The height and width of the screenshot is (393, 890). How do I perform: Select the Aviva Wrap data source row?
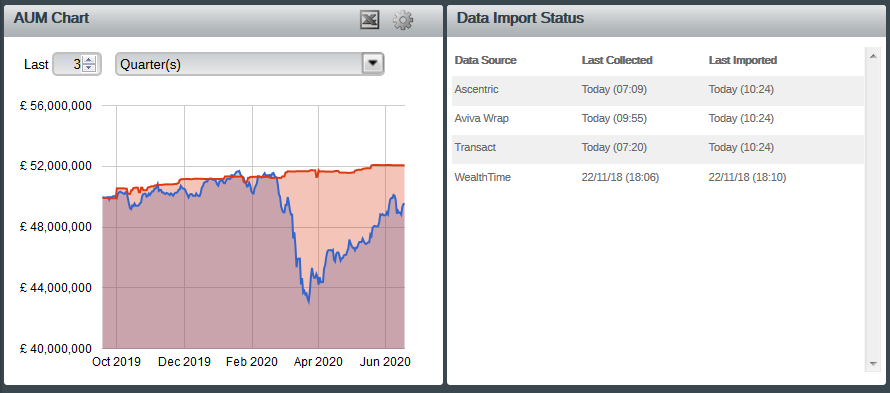(x=658, y=119)
